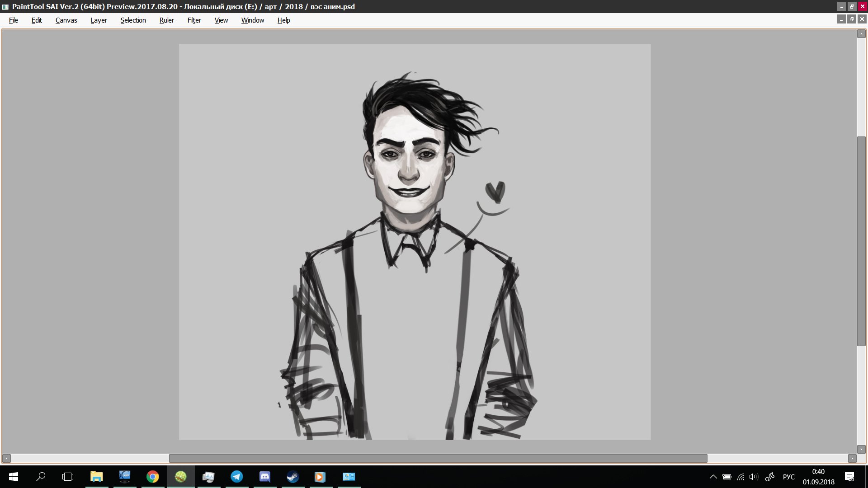Switch the РУС keyboard language indicator
This screenshot has height=488, width=868.
click(788, 477)
